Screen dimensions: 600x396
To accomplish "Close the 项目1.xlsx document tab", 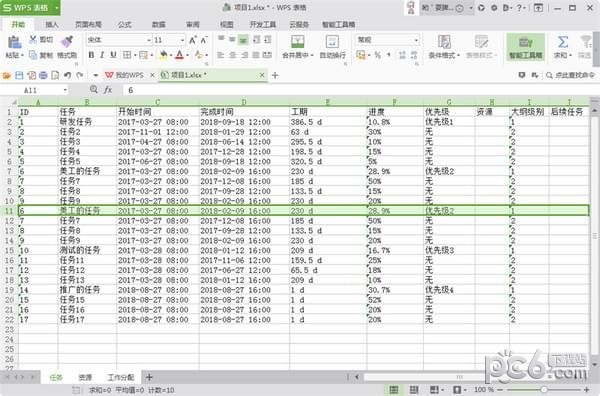I will [262, 75].
